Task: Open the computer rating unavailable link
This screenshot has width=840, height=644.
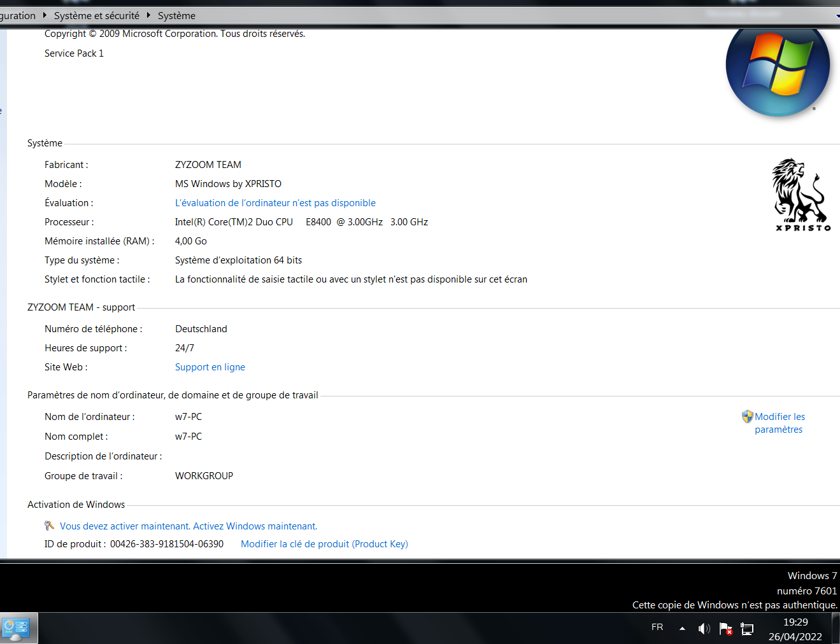Action: click(275, 203)
